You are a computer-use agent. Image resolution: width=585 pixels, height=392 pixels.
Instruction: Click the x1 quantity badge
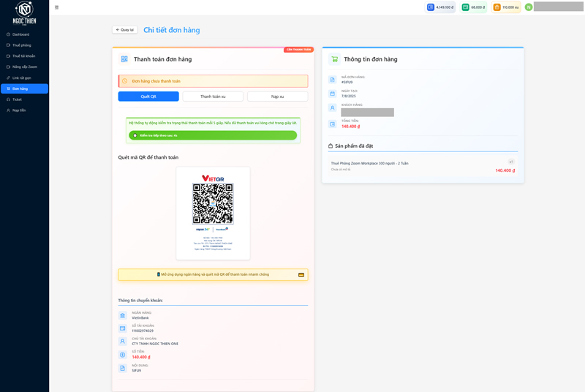(511, 162)
